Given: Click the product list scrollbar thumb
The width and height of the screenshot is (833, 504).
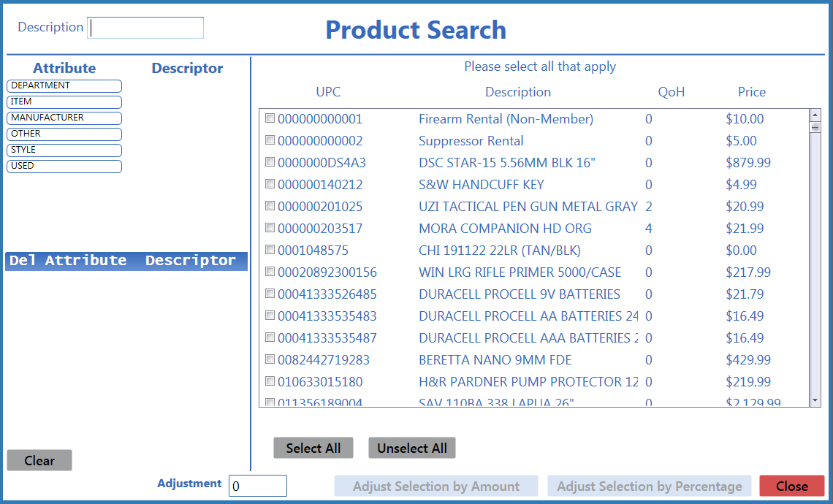Looking at the screenshot, I should [x=815, y=127].
